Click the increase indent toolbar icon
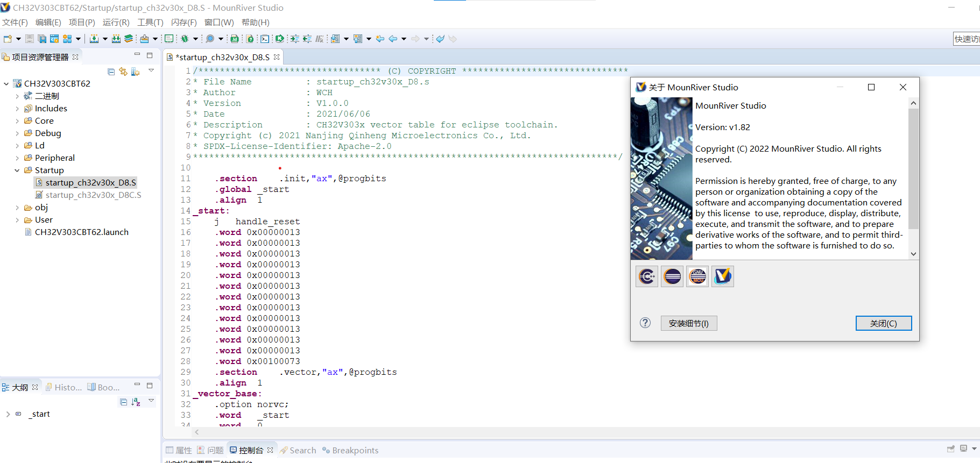Screen dimensions: 980x463 (294, 39)
